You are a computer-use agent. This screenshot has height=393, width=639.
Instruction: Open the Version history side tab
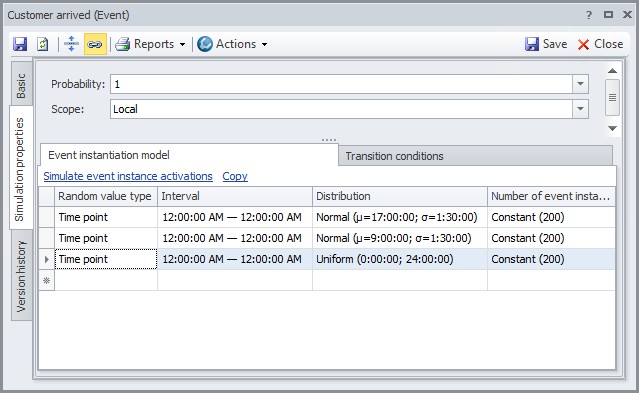[x=21, y=276]
